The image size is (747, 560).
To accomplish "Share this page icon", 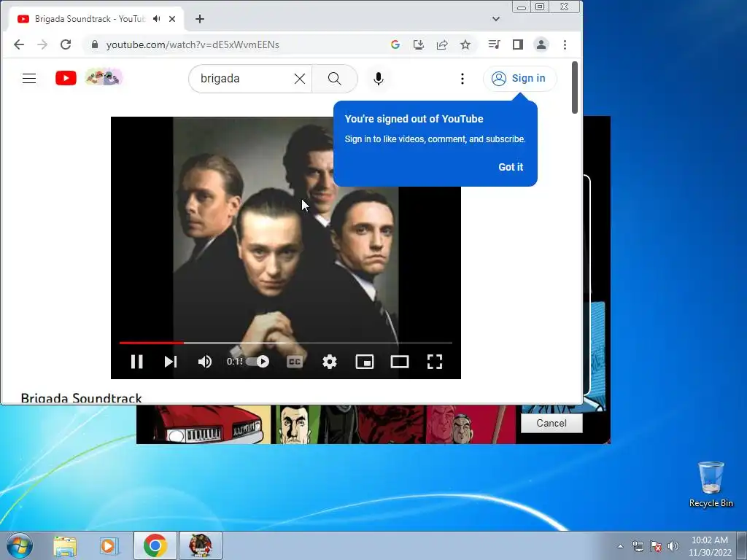I will click(x=441, y=44).
